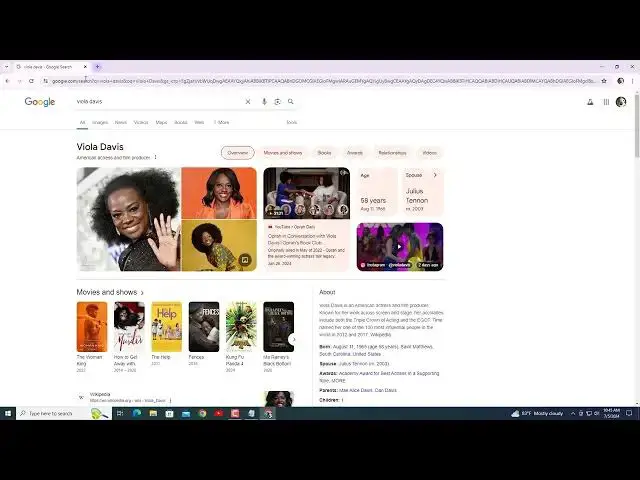
Task: Switch to the Web tab
Action: [x=199, y=122]
